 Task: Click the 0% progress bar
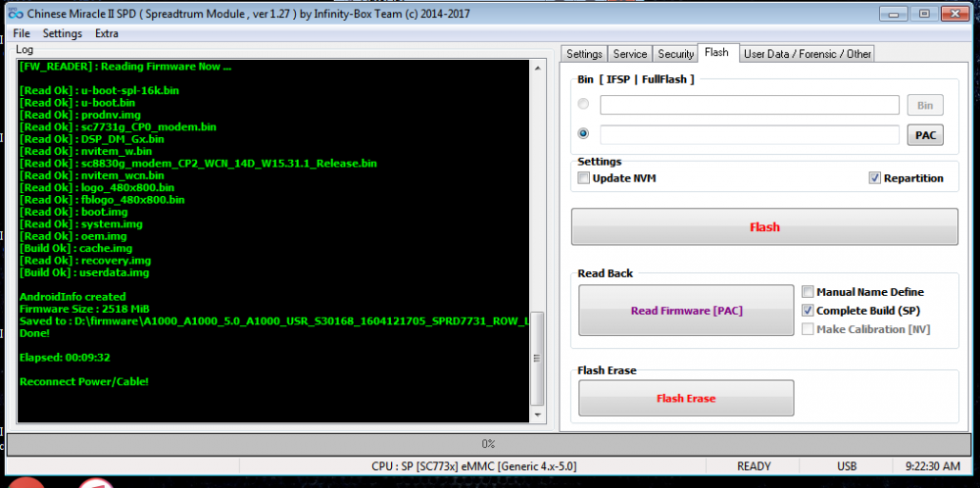tap(488, 444)
